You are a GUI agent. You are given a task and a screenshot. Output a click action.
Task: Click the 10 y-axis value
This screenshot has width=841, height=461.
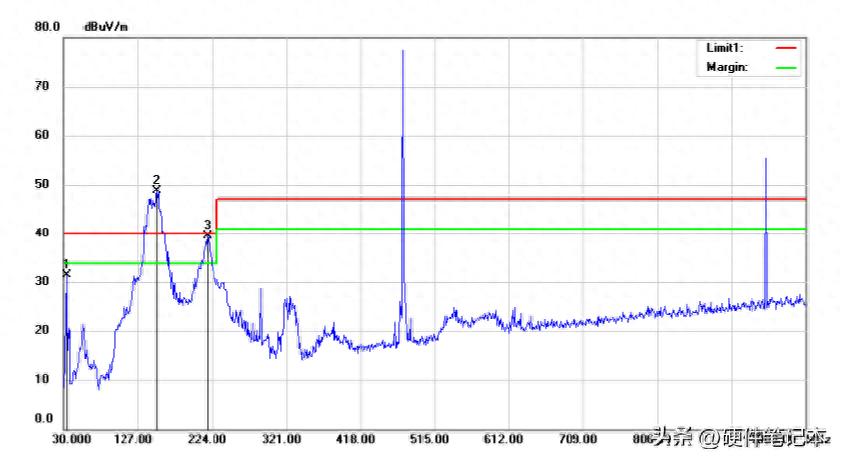coord(42,379)
